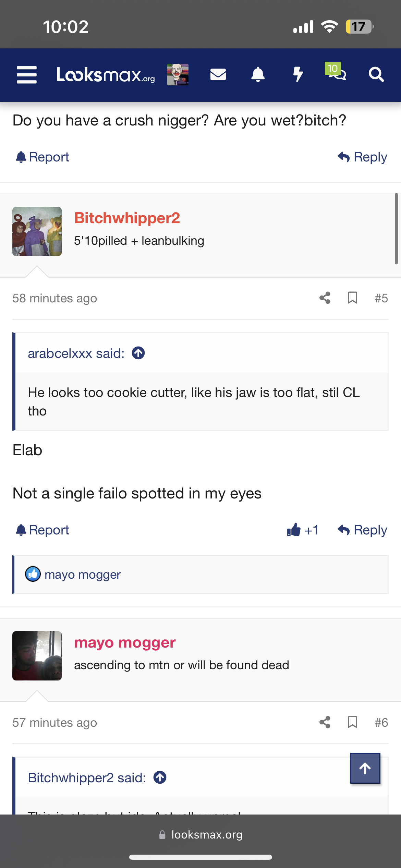Share post #6 via share icon
The height and width of the screenshot is (868, 401).
tap(325, 722)
